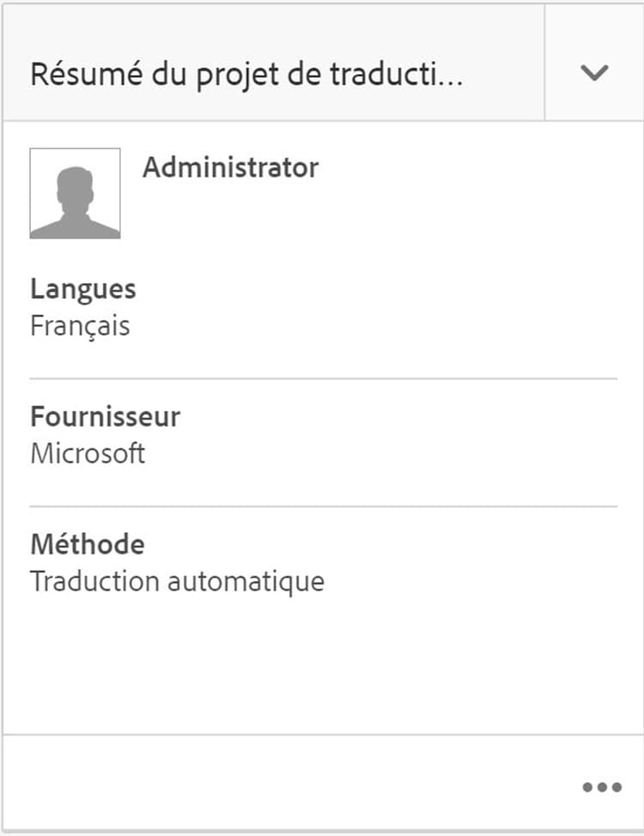644x836 pixels.
Task: Select the Traduction automatique method value
Action: click(x=177, y=581)
